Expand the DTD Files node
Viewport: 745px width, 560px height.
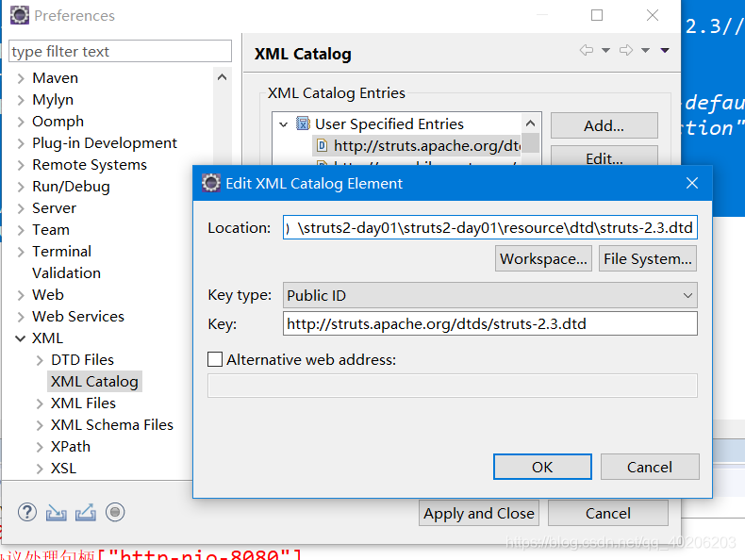click(x=40, y=360)
